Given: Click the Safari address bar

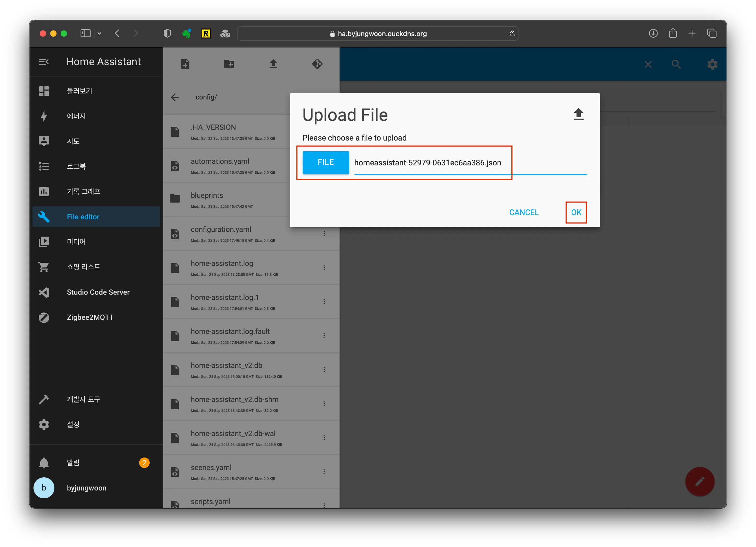Looking at the screenshot, I should [378, 33].
